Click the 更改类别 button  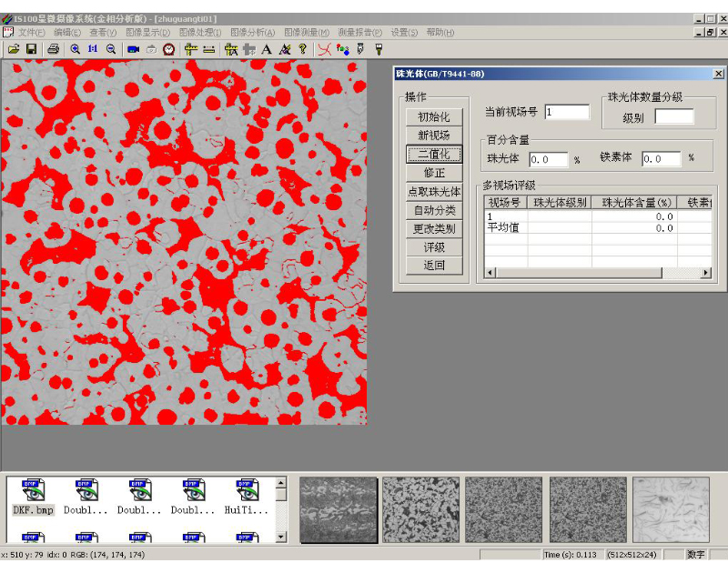click(x=434, y=228)
